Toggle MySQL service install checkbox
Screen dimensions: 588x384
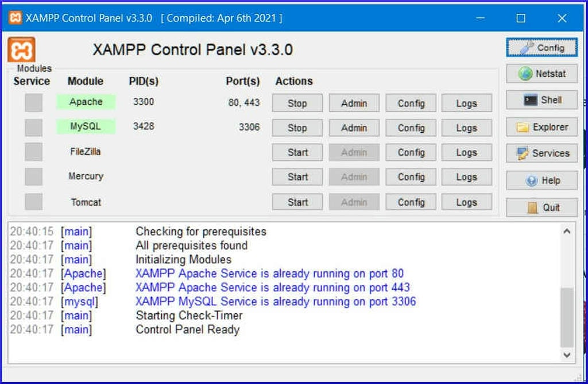(33, 128)
